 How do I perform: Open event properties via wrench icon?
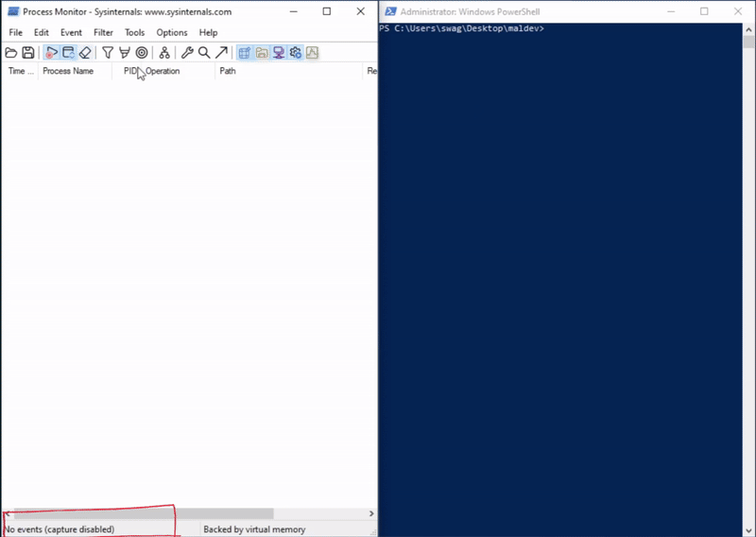click(187, 53)
